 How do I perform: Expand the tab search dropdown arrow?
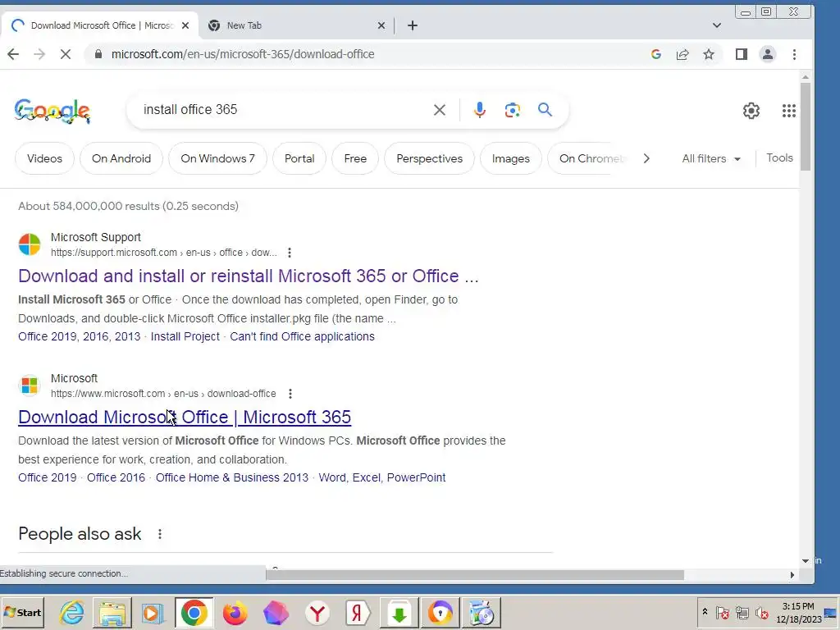(717, 25)
